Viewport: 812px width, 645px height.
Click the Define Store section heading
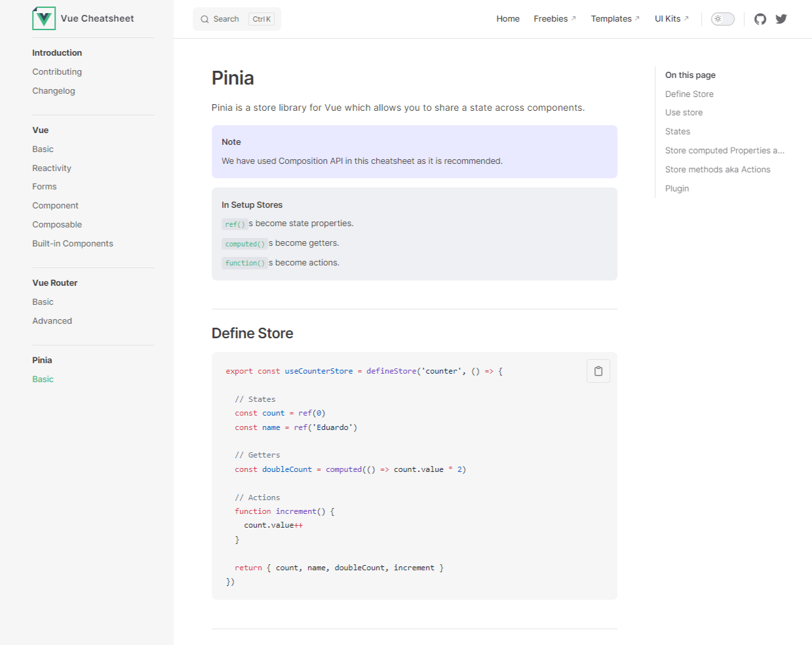click(x=252, y=333)
